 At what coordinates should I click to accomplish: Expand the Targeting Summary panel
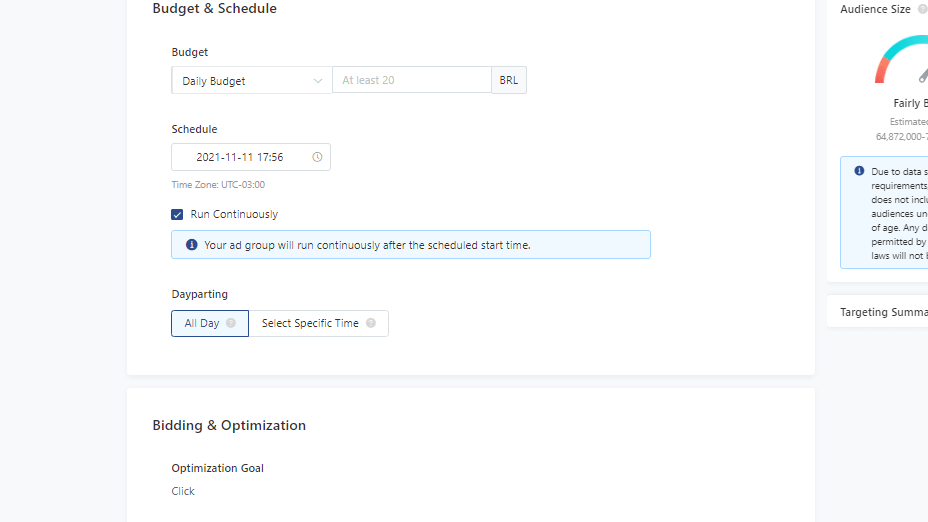click(884, 312)
